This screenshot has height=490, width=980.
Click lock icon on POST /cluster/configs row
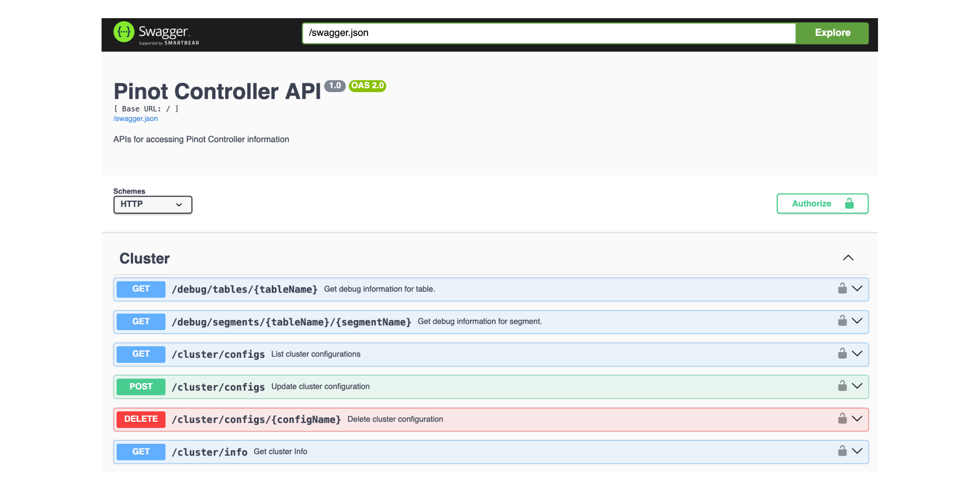click(x=842, y=386)
